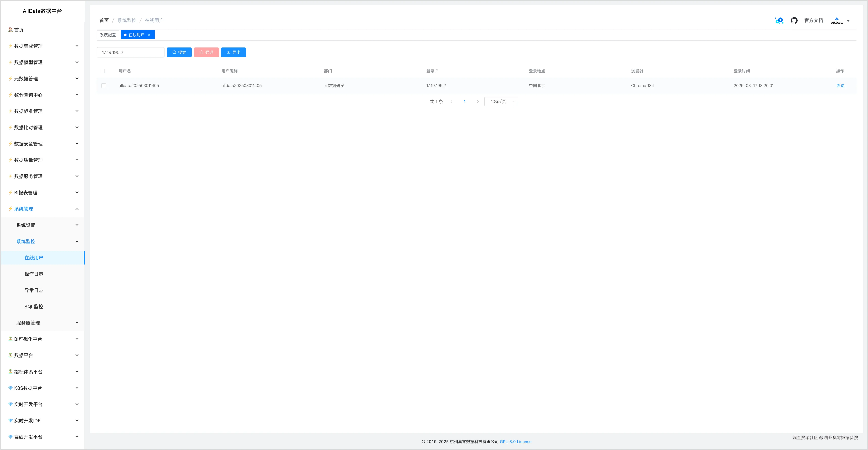Screen dimensions: 868x450
Task: Go to next page arrow in pagination
Action: pyautogui.click(x=477, y=102)
